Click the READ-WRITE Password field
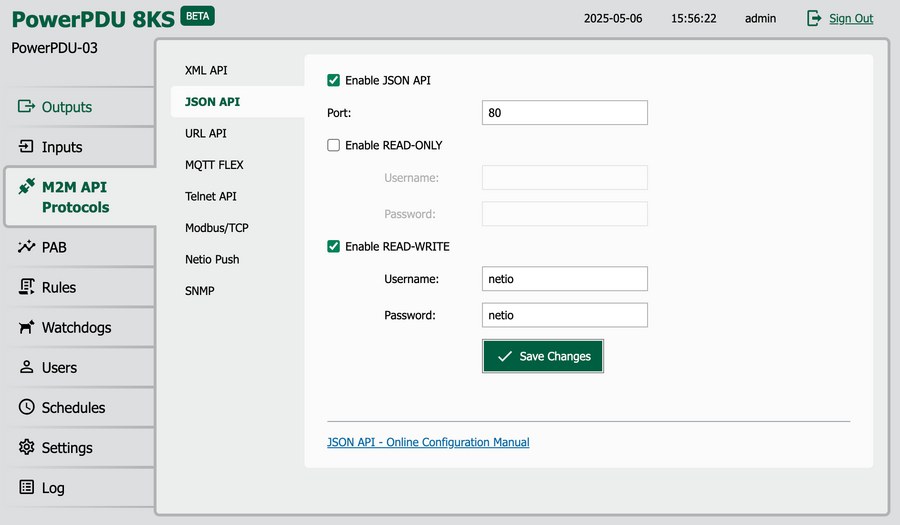 565,315
